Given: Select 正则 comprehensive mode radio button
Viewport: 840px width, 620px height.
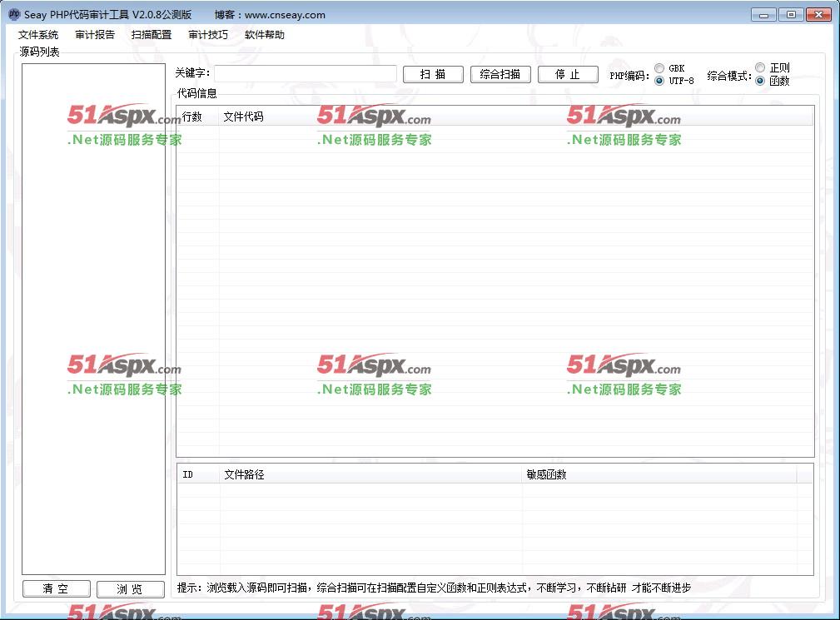Looking at the screenshot, I should pyautogui.click(x=760, y=67).
